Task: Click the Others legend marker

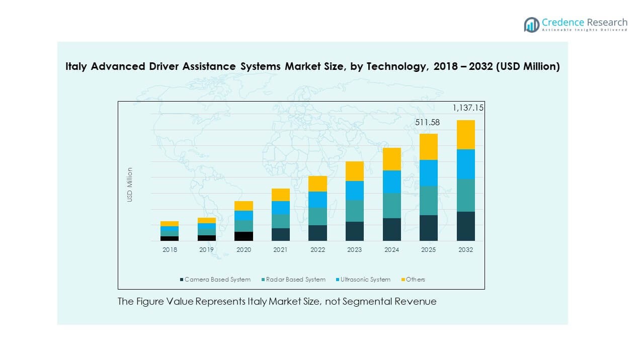Action: [x=403, y=280]
